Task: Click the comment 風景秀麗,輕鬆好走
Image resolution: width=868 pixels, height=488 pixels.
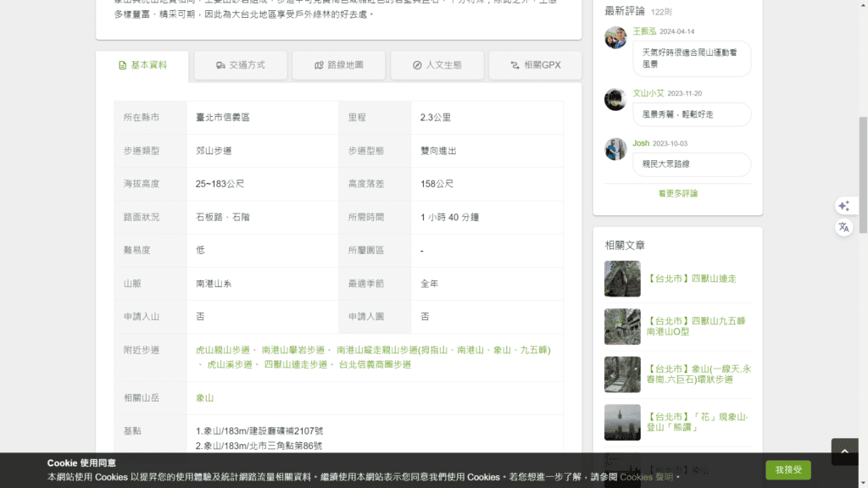Action: (692, 114)
